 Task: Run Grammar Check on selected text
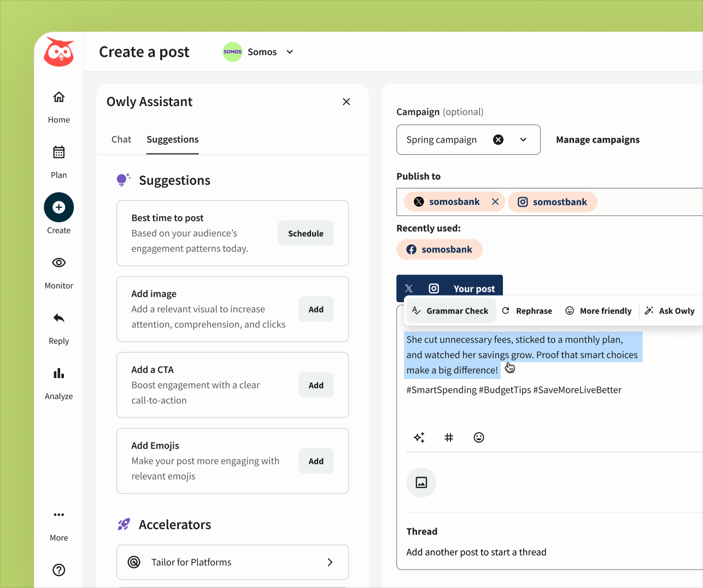tap(451, 311)
